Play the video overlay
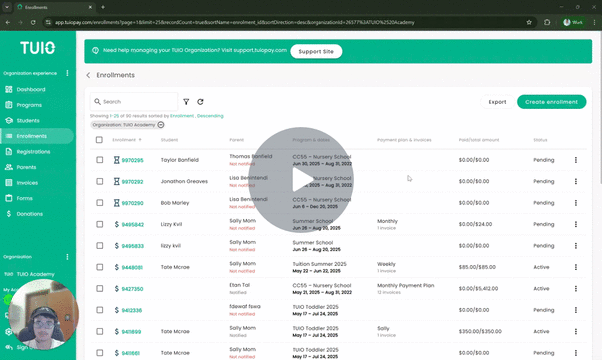This screenshot has height=360, width=602. [x=301, y=180]
